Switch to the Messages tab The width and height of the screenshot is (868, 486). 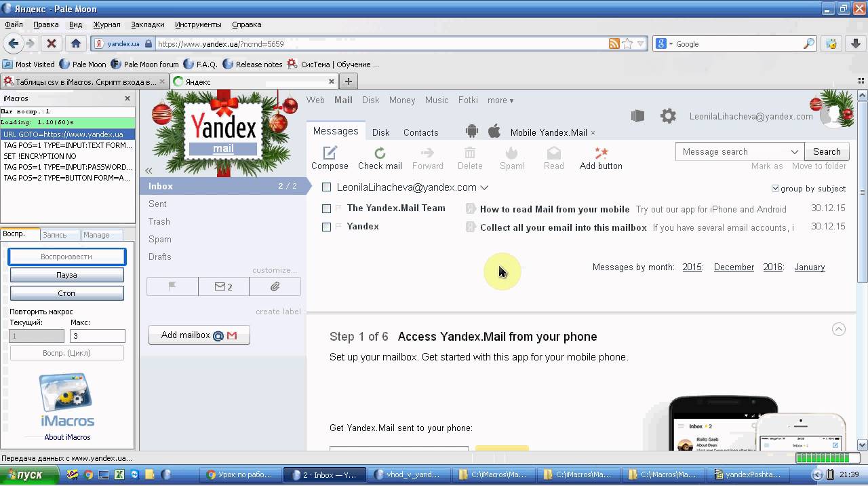coord(336,131)
